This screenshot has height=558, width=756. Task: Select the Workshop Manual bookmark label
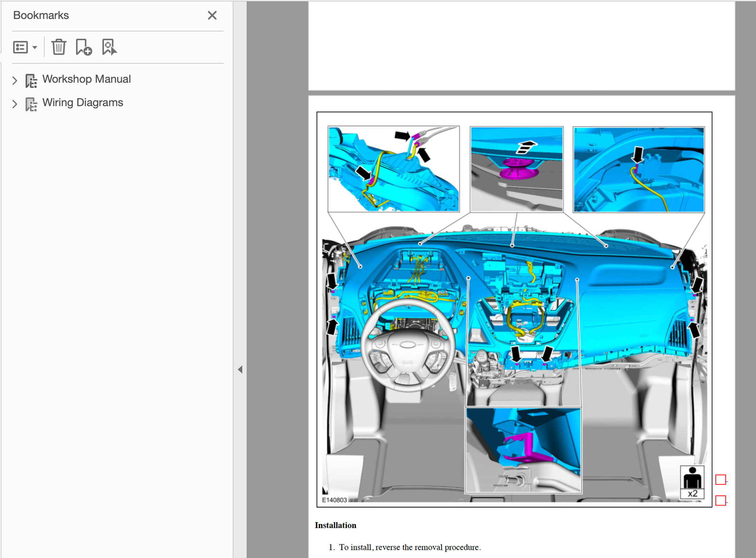pos(86,79)
